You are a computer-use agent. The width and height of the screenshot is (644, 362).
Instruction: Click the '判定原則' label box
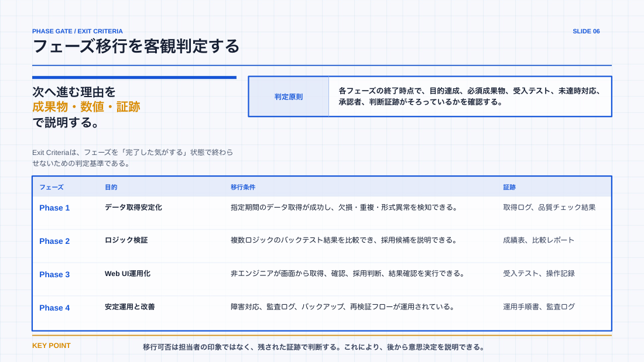[289, 96]
